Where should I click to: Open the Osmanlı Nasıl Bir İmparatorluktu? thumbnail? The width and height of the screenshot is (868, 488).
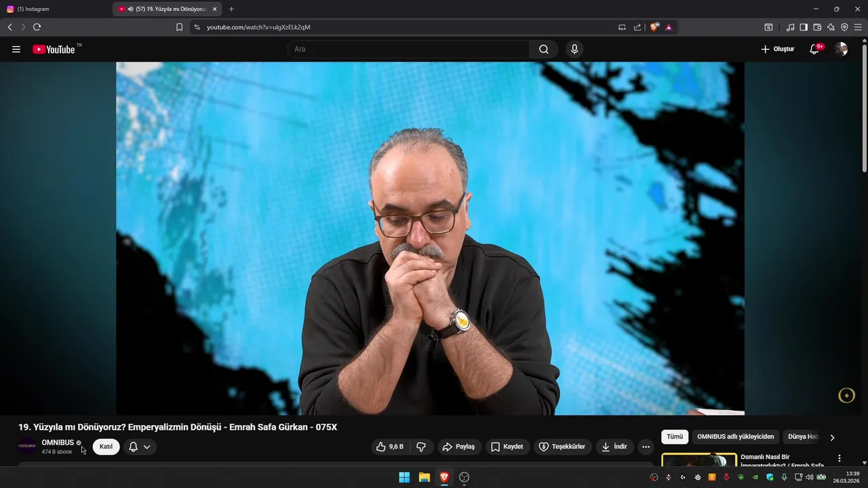[x=699, y=460]
